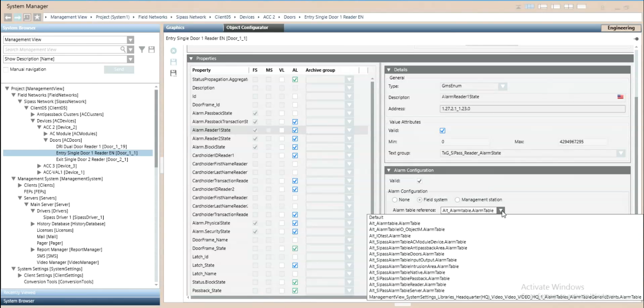Click the filter funnel icon in System Browser
Viewport: 644px width, 308px height.
point(142,49)
